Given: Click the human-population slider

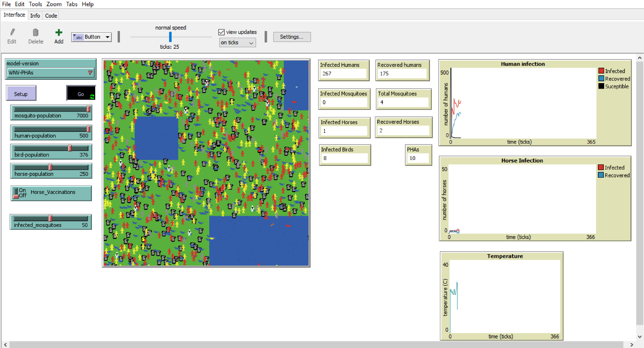Looking at the screenshot, I should coord(51,132).
